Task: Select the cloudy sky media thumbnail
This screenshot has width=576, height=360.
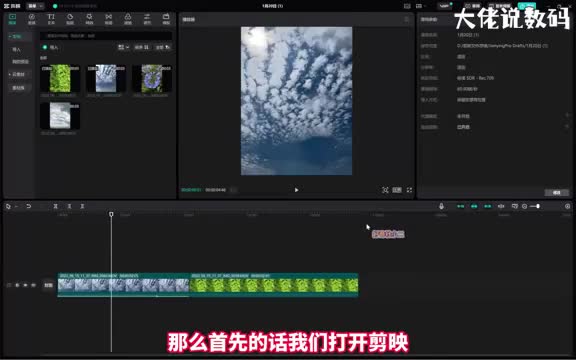Action: 106,79
